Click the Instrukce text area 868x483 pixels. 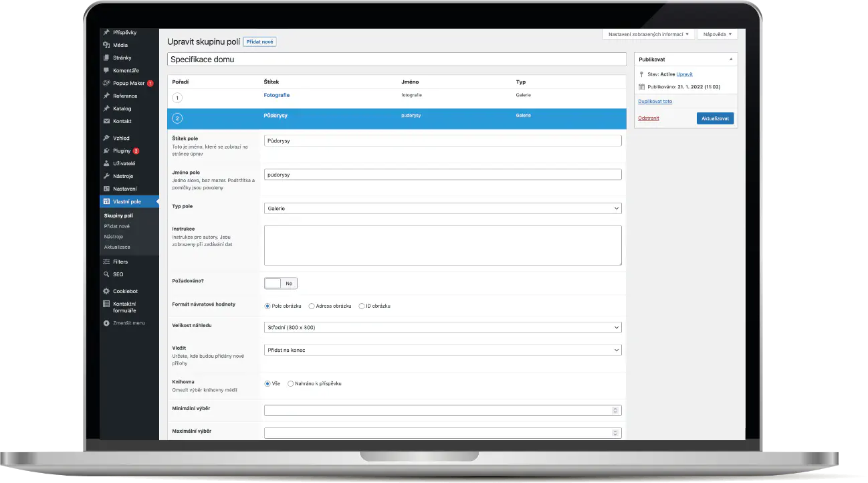pyautogui.click(x=443, y=244)
